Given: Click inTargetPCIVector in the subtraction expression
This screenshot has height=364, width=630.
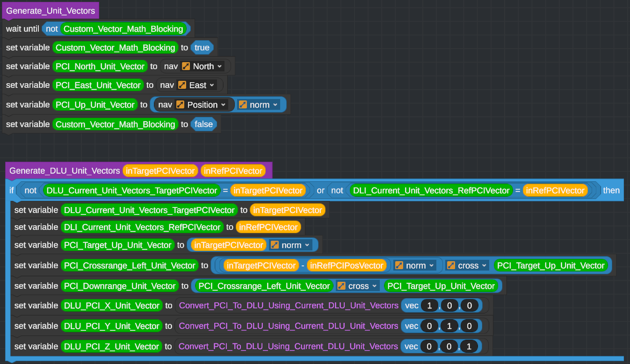Looking at the screenshot, I should 261,265.
